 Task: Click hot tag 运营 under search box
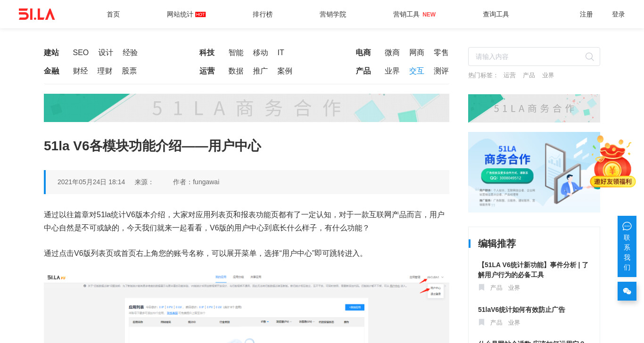(x=509, y=75)
